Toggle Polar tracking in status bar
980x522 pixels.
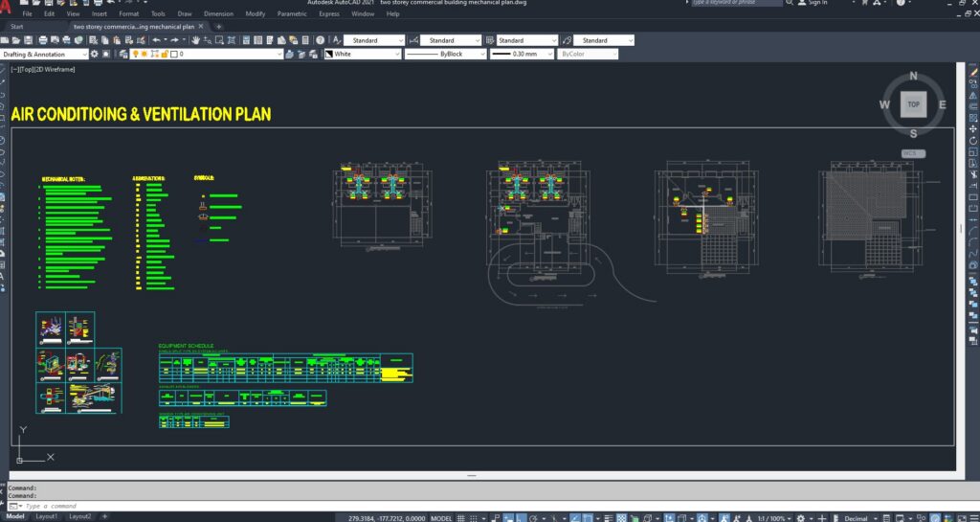point(533,517)
